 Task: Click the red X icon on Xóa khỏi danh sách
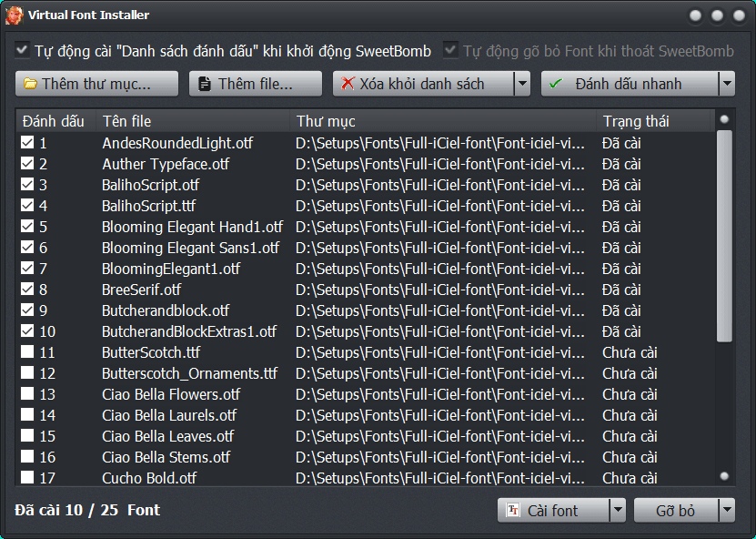click(348, 84)
